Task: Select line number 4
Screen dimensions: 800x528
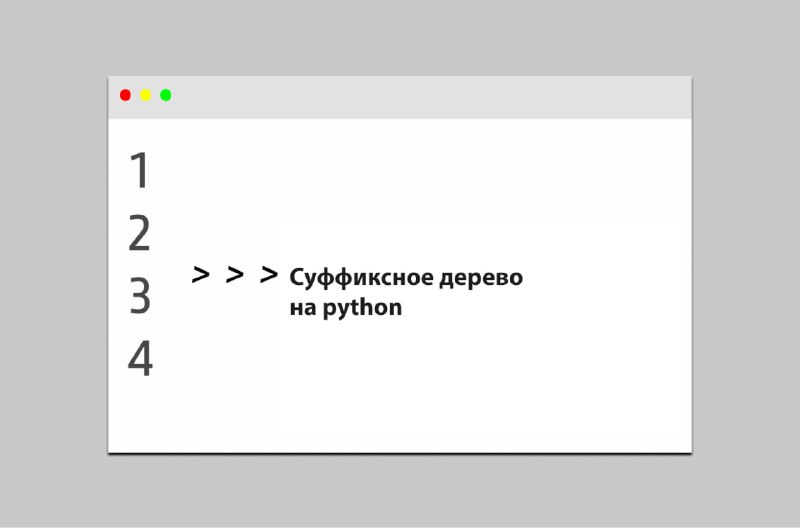Action: [x=140, y=359]
